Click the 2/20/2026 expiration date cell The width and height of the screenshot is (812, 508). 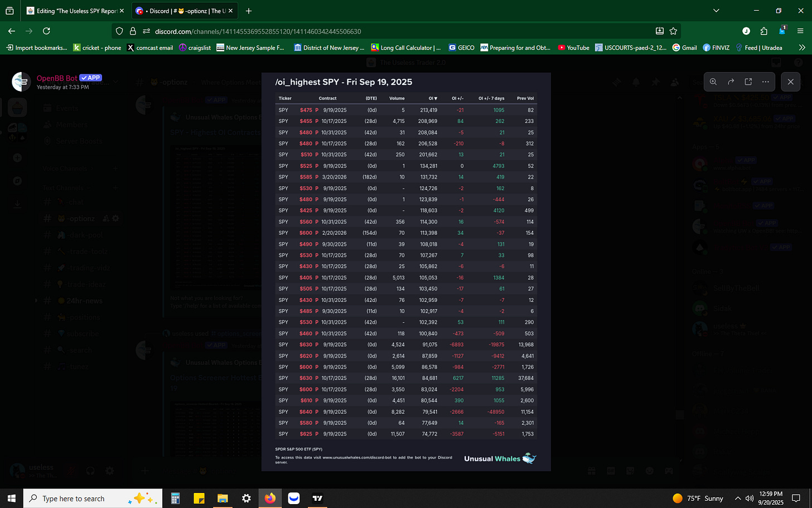click(x=334, y=233)
